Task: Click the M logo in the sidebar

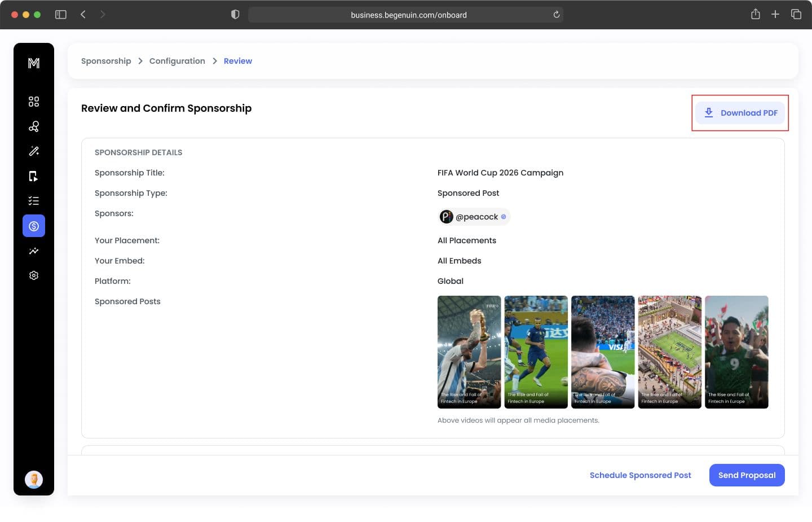Action: pyautogui.click(x=34, y=63)
